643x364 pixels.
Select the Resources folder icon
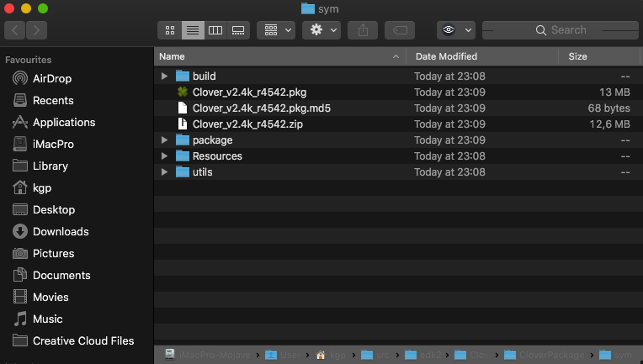point(183,156)
